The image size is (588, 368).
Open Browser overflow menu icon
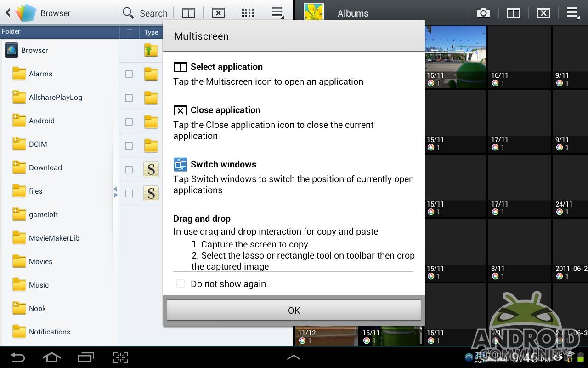[x=277, y=13]
